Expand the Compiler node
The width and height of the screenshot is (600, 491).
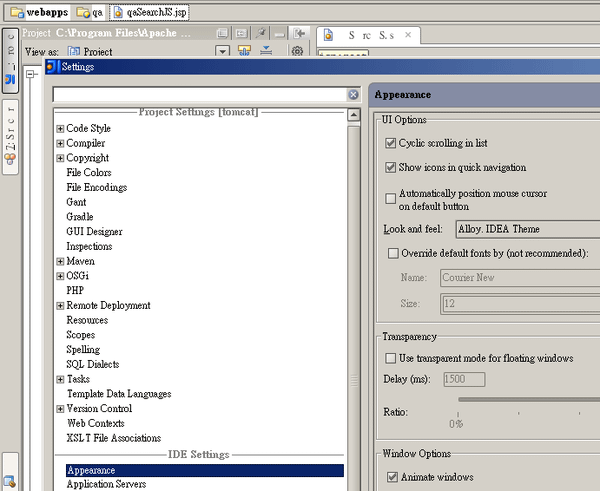click(x=60, y=144)
